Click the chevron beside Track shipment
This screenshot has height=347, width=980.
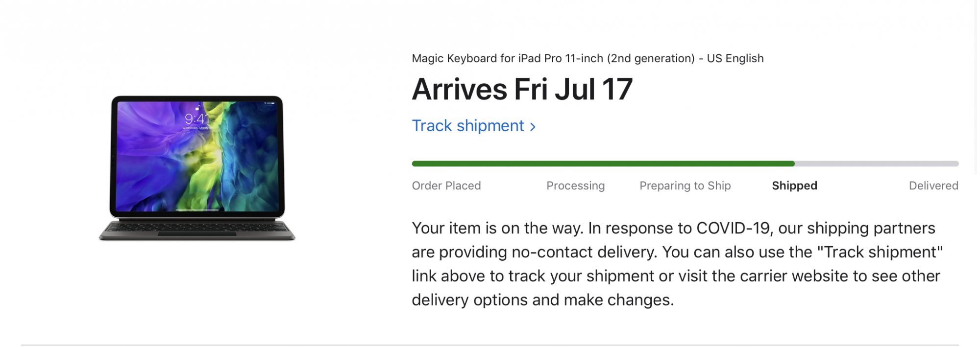click(533, 127)
